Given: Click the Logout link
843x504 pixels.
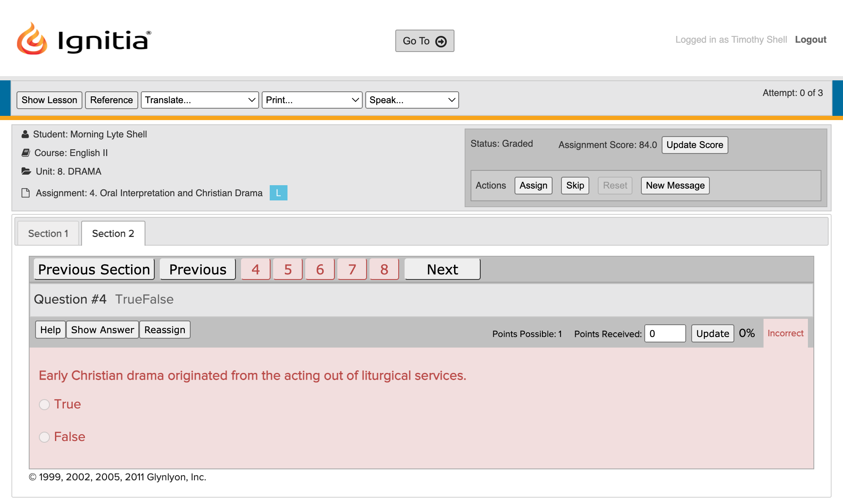Looking at the screenshot, I should 810,40.
